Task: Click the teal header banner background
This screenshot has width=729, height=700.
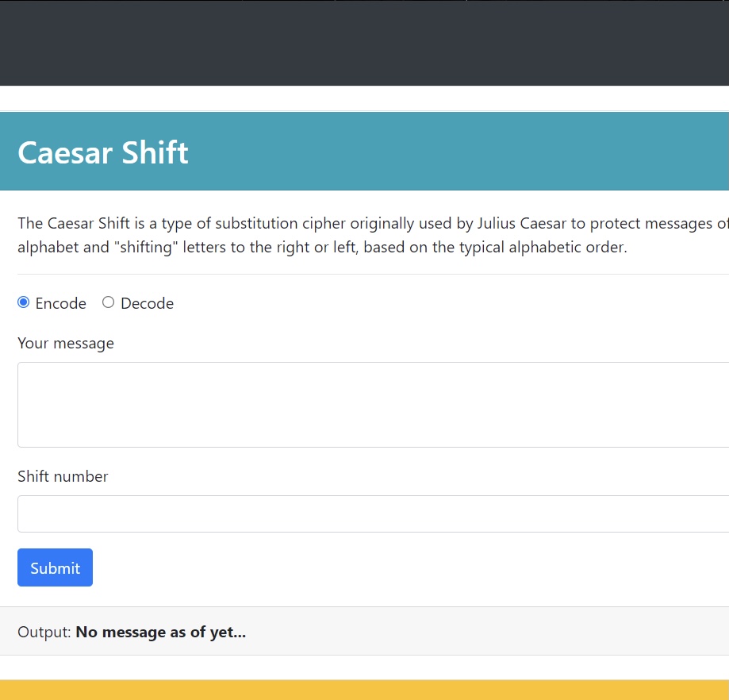Action: [x=476, y=152]
